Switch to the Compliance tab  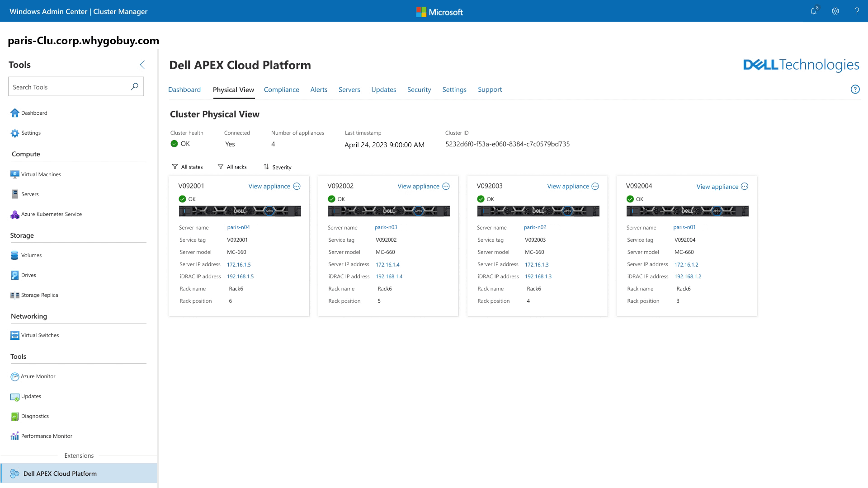281,89
